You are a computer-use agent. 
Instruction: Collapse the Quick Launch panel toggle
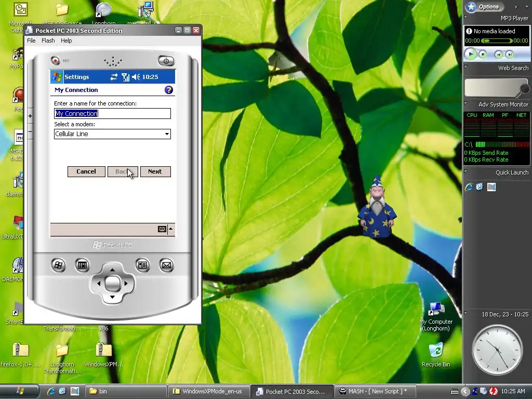click(466, 171)
